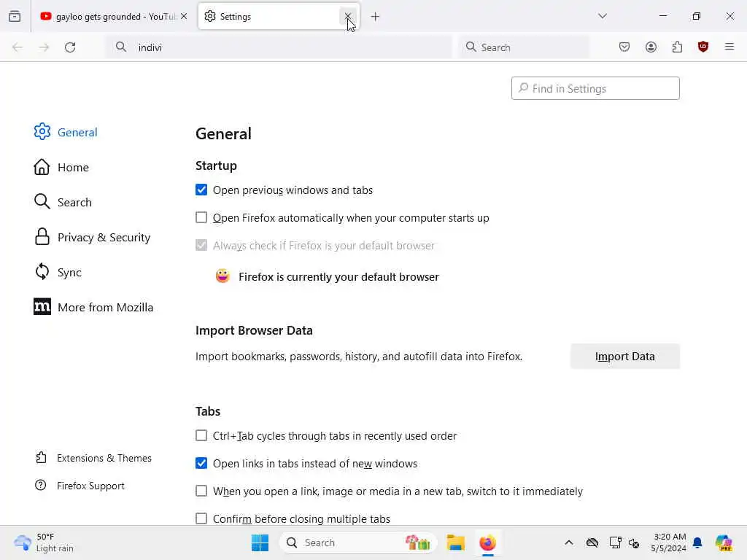Click the search magnifier in the address bar

[x=121, y=47]
